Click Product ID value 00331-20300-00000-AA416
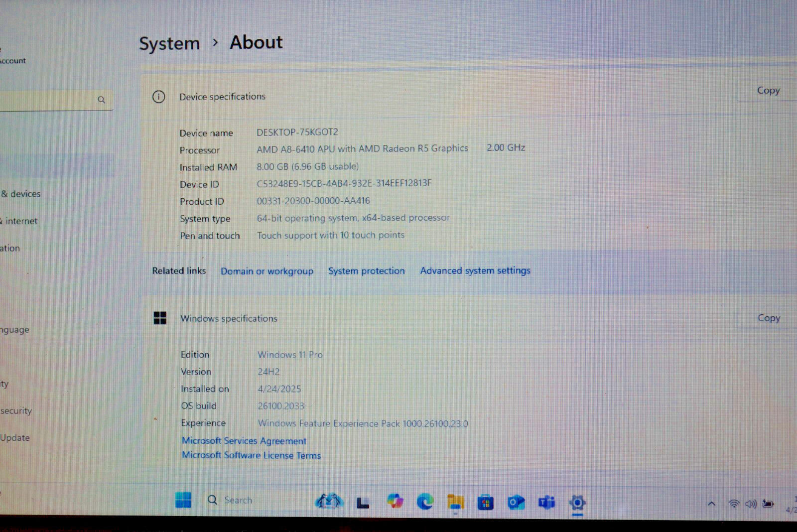 (x=313, y=201)
